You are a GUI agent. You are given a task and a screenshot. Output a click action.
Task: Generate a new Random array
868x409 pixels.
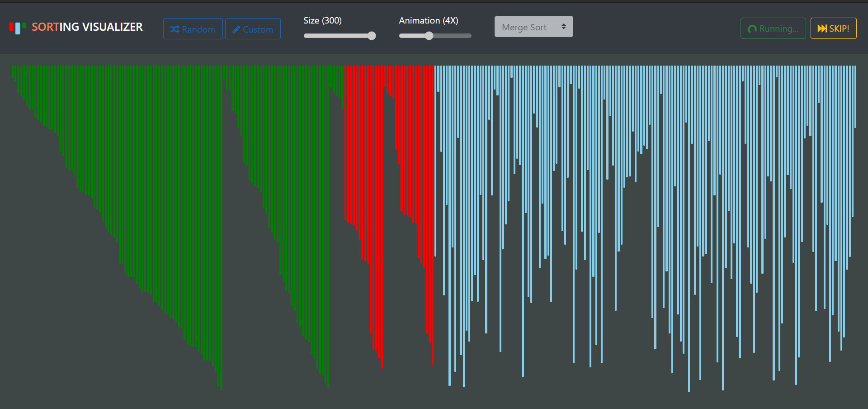pyautogui.click(x=193, y=29)
